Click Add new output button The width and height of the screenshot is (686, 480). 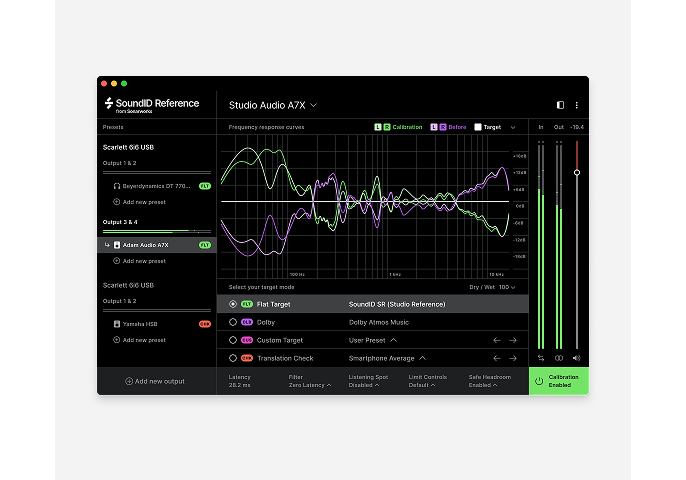(155, 381)
